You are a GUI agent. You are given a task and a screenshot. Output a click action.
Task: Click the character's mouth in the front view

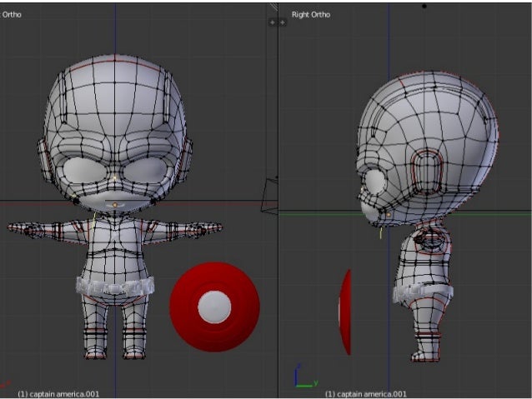(115, 202)
